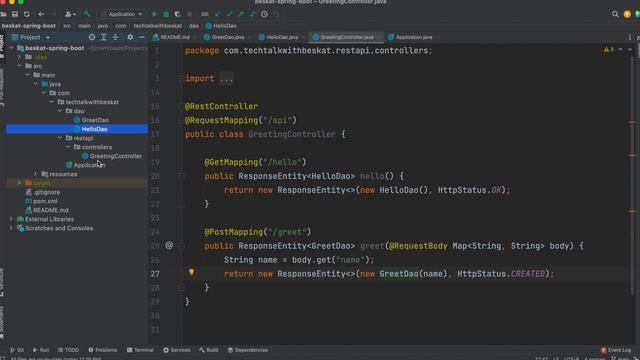
Task: Open the Terminal tool window
Action: point(140,350)
